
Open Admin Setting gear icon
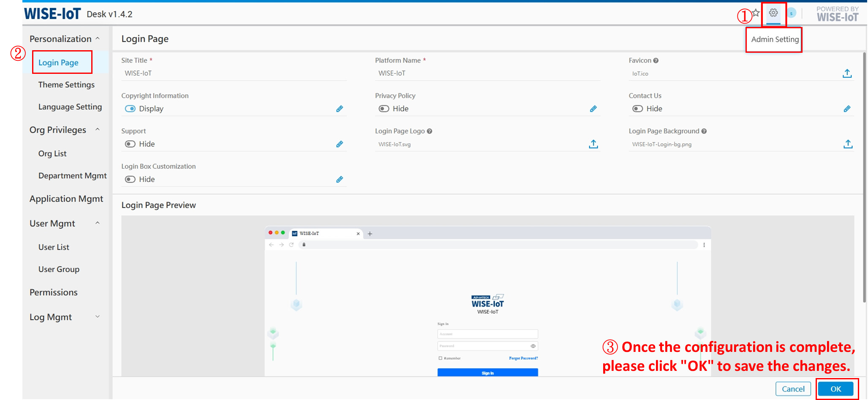tap(773, 13)
